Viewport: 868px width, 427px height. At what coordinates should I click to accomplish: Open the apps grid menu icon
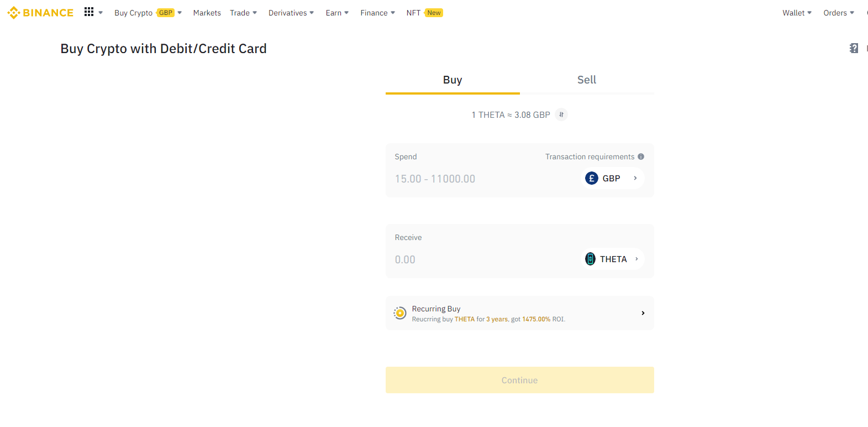pyautogui.click(x=89, y=12)
